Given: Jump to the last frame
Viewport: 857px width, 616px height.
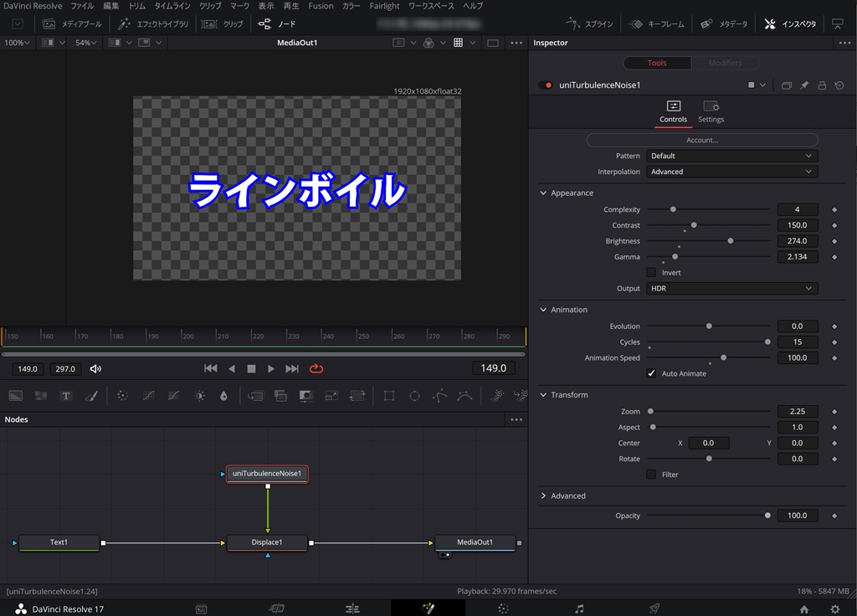Looking at the screenshot, I should tap(292, 369).
